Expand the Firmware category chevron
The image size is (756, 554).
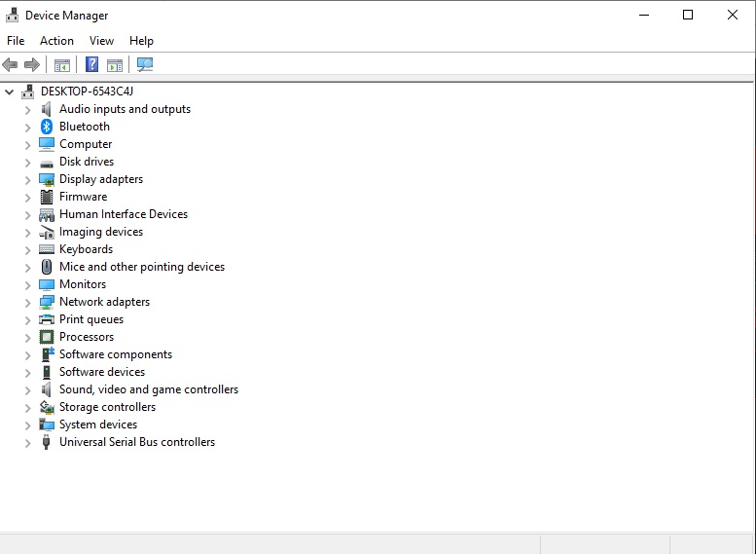[28, 198]
